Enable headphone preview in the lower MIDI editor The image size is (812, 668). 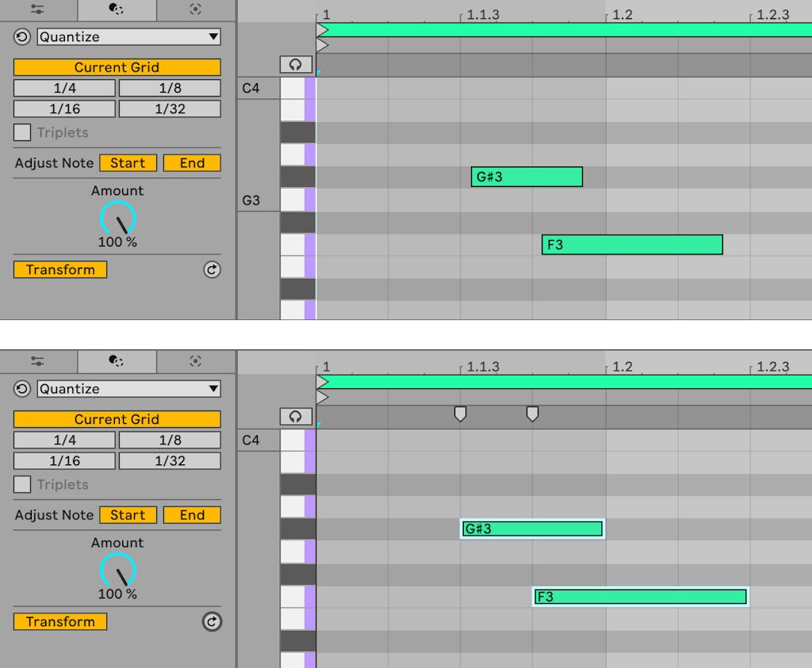coord(295,416)
